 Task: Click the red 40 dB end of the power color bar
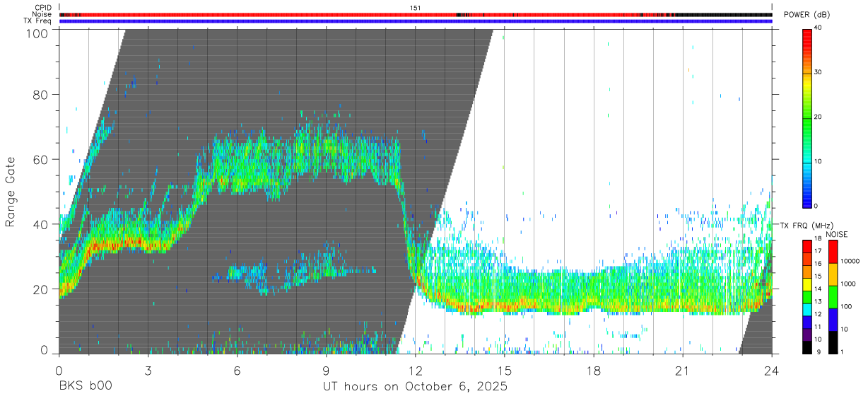pos(807,33)
